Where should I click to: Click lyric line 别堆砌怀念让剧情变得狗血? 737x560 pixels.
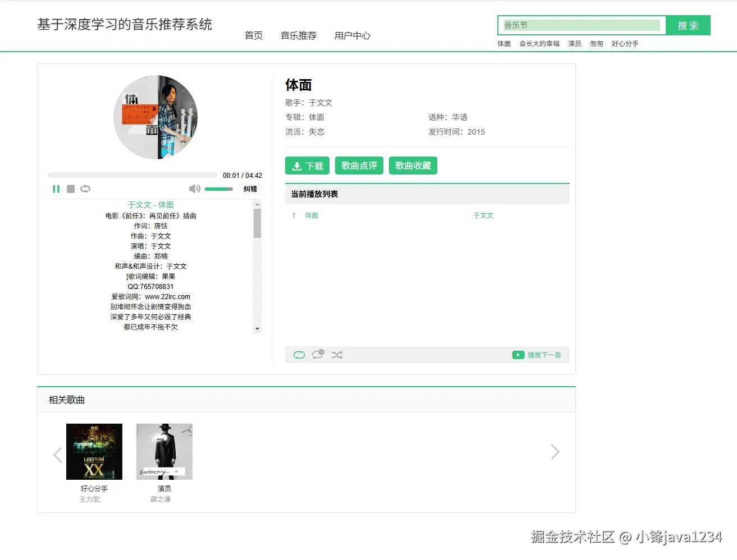(x=151, y=307)
